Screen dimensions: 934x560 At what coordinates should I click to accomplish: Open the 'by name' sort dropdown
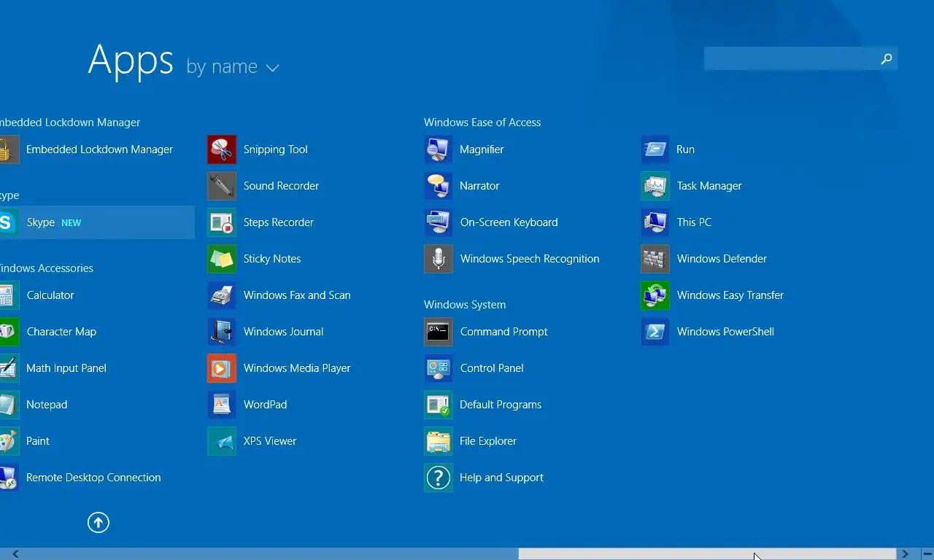point(233,67)
